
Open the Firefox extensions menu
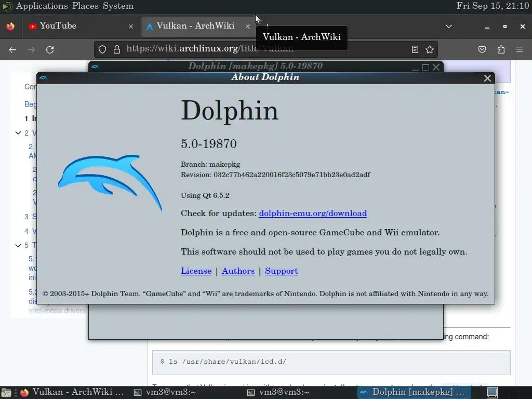click(501, 49)
